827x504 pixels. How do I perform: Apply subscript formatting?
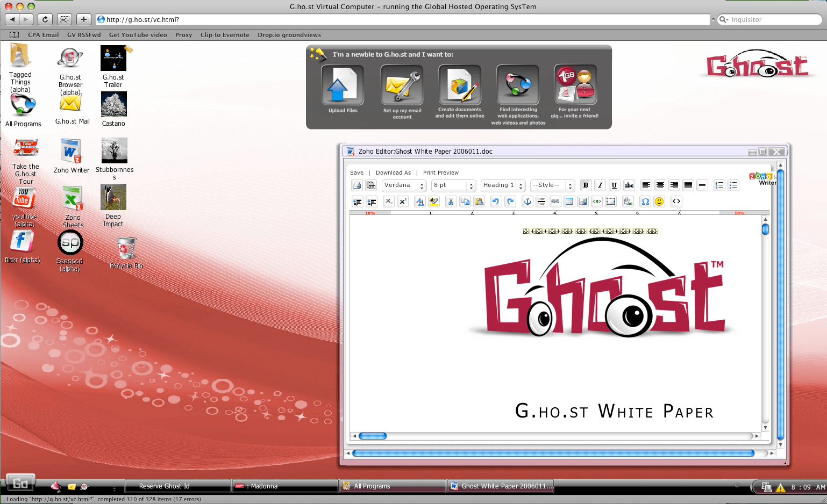(x=388, y=201)
